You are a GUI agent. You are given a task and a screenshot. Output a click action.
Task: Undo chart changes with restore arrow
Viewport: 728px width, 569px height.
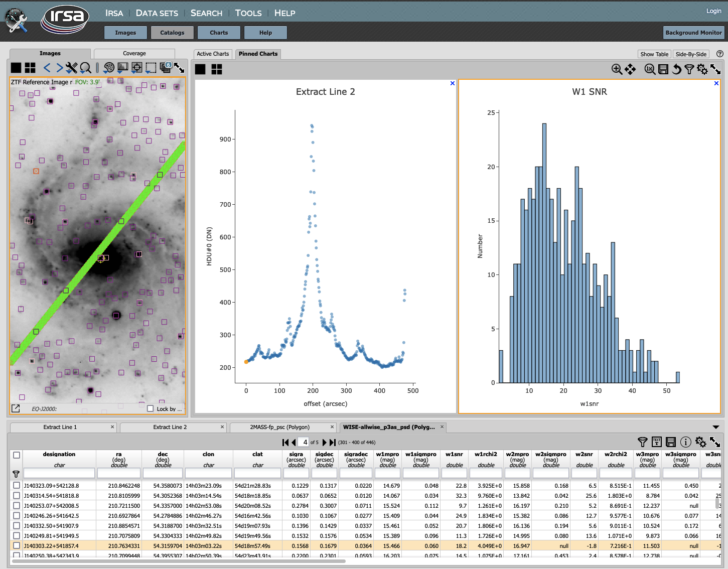tap(676, 69)
